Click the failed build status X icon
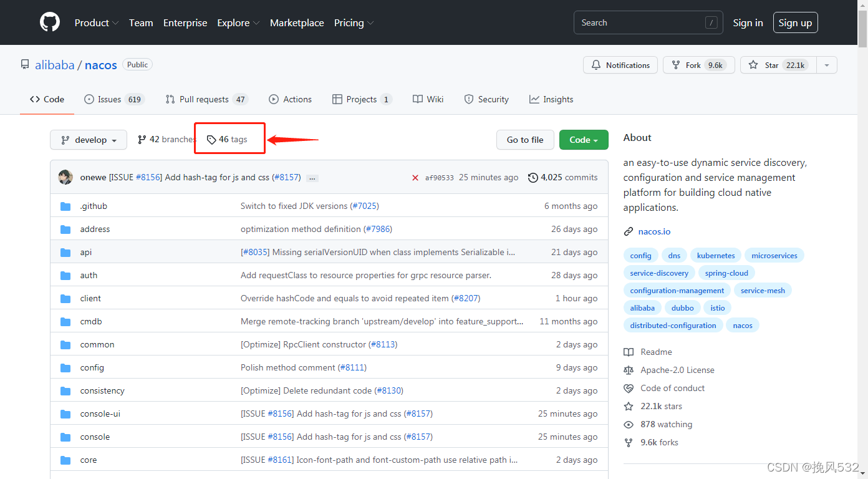868x479 pixels. pyautogui.click(x=415, y=178)
